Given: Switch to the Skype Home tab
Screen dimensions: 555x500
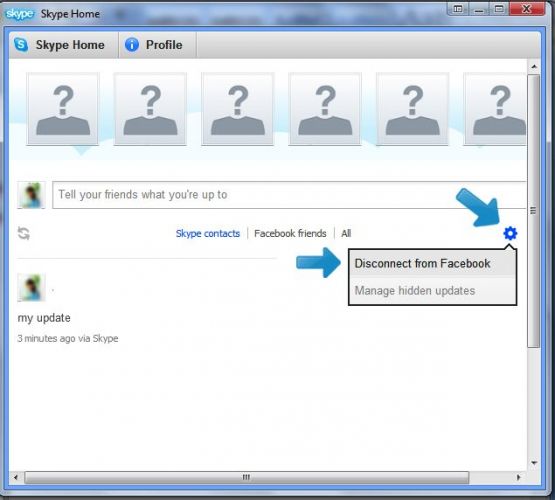Looking at the screenshot, I should [64, 45].
